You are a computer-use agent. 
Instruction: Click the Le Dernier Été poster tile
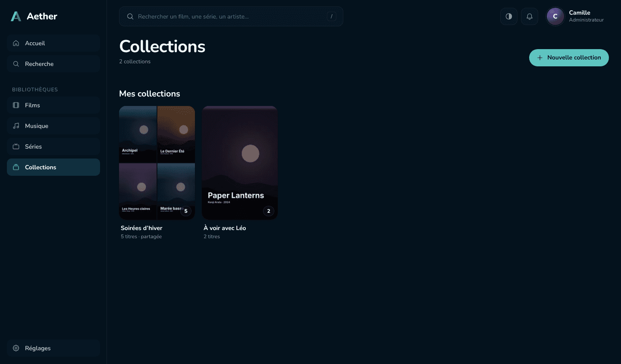pyautogui.click(x=176, y=134)
